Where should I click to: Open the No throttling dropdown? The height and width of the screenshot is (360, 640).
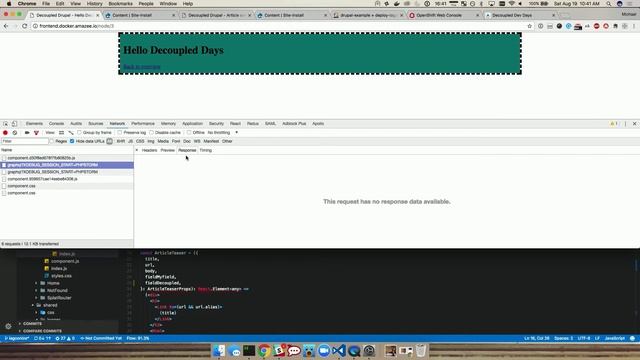pyautogui.click(x=222, y=133)
